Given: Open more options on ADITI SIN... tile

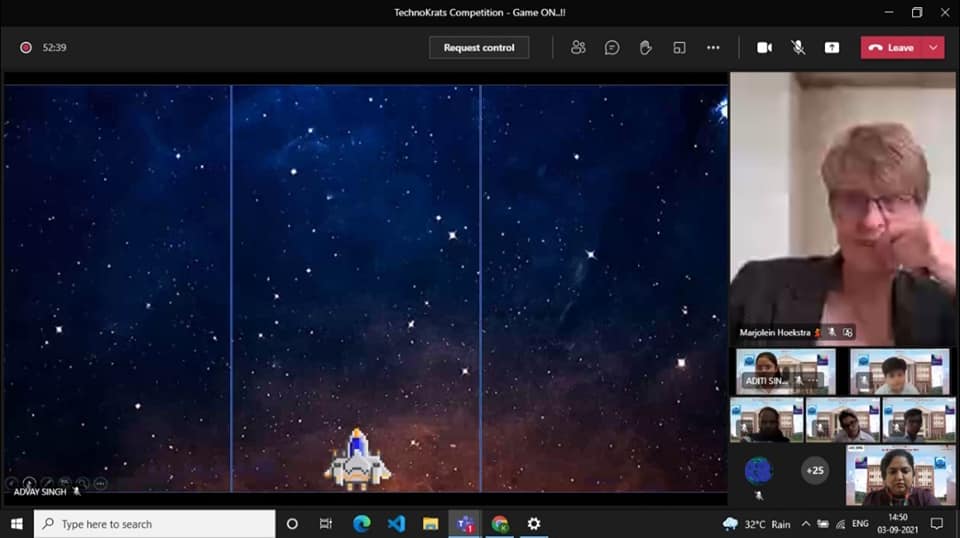Looking at the screenshot, I should 813,381.
